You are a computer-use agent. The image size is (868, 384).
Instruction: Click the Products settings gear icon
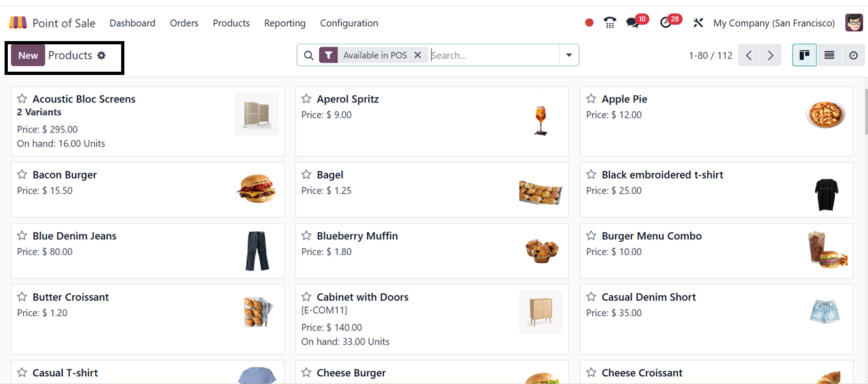pos(102,55)
